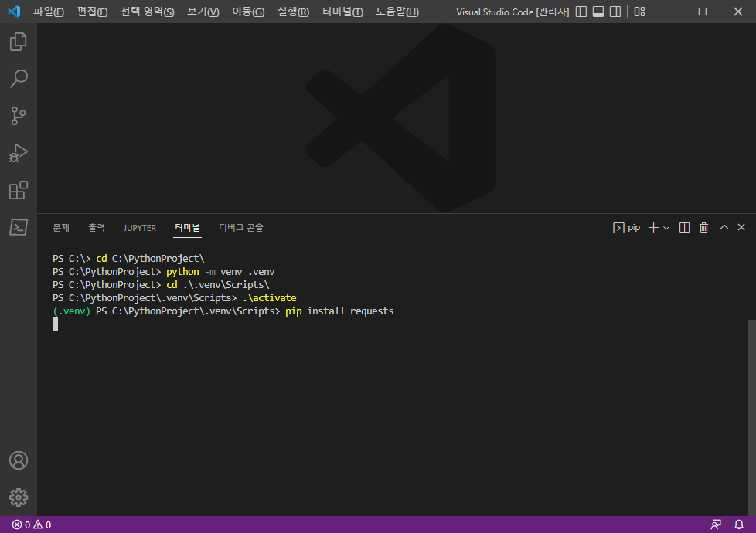The width and height of the screenshot is (756, 533).
Task: Click the green '(.venv)' prompt prefix
Action: click(x=71, y=311)
